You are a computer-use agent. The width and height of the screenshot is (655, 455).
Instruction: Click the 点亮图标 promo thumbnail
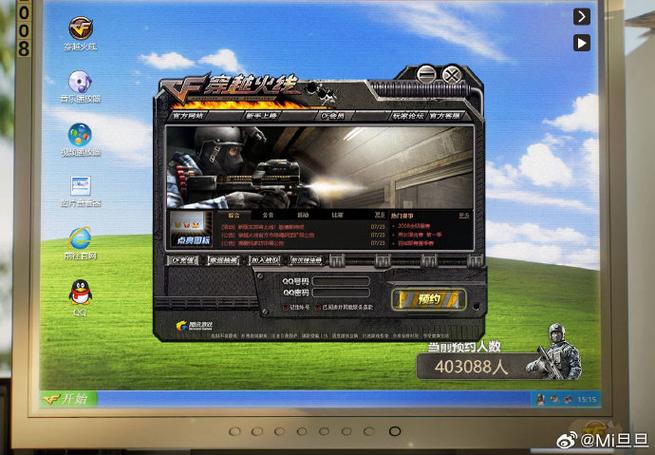[191, 229]
